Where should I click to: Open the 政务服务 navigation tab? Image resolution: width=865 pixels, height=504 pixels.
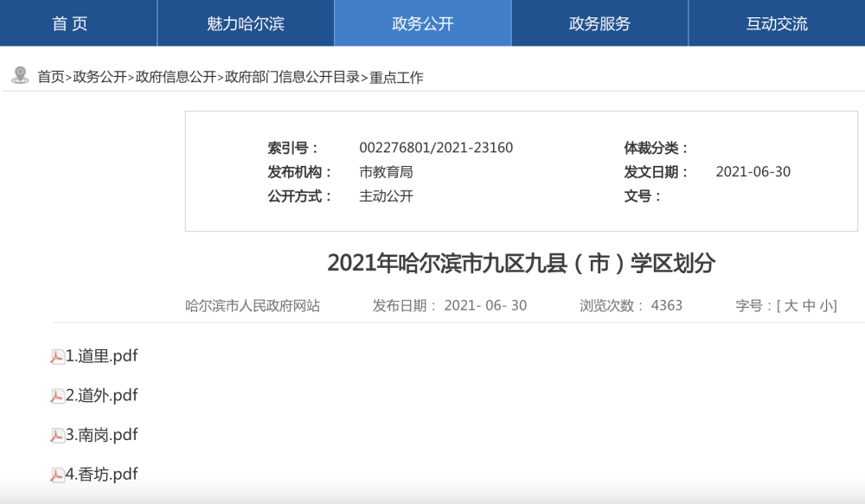click(x=599, y=23)
